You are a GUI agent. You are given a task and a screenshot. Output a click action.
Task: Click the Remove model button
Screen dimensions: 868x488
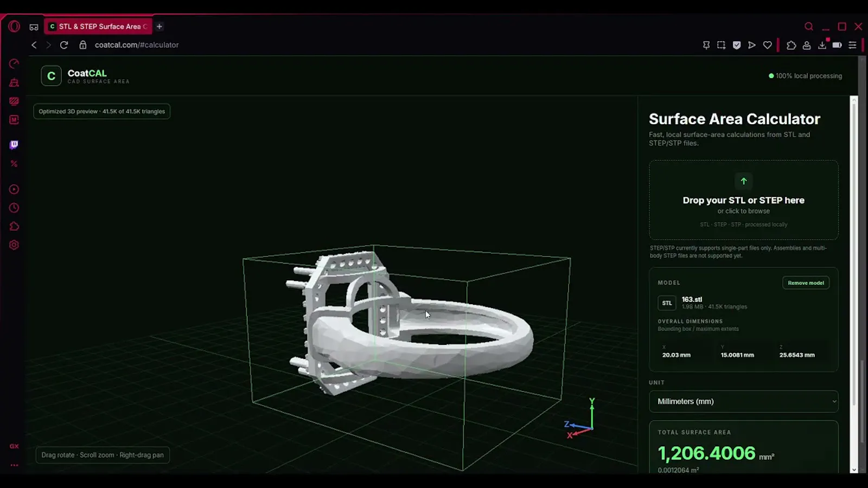point(806,282)
